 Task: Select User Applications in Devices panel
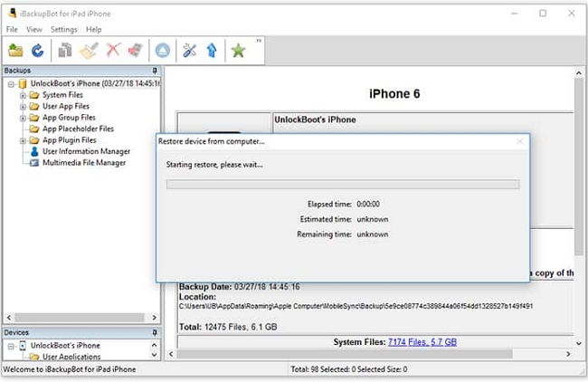[x=71, y=357]
